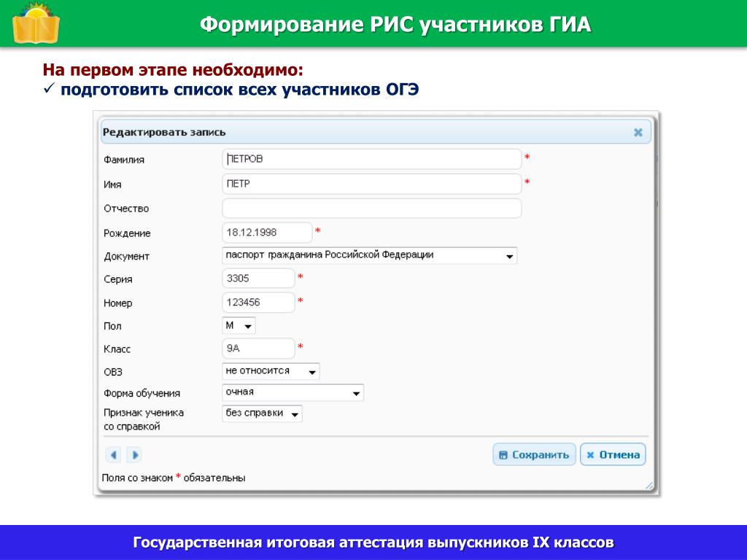Close the Редактировать запись dialog with X icon
The image size is (747, 560).
(x=638, y=133)
